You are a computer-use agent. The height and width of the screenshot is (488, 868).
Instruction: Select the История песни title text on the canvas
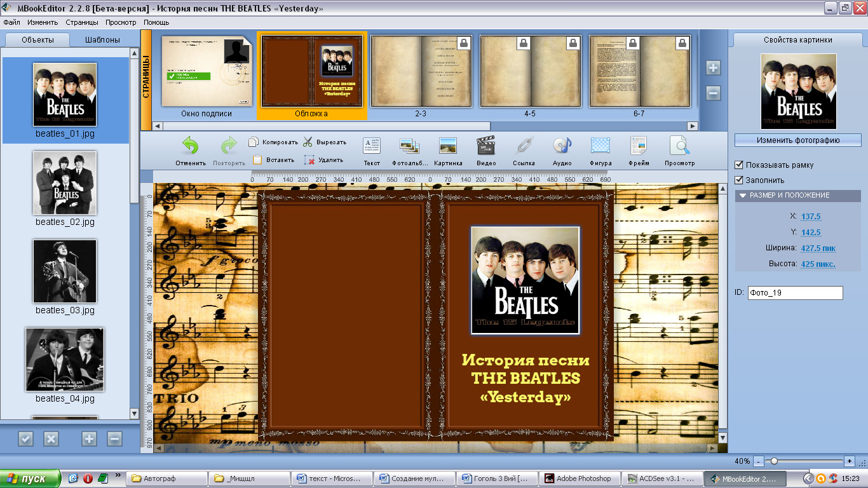click(526, 379)
